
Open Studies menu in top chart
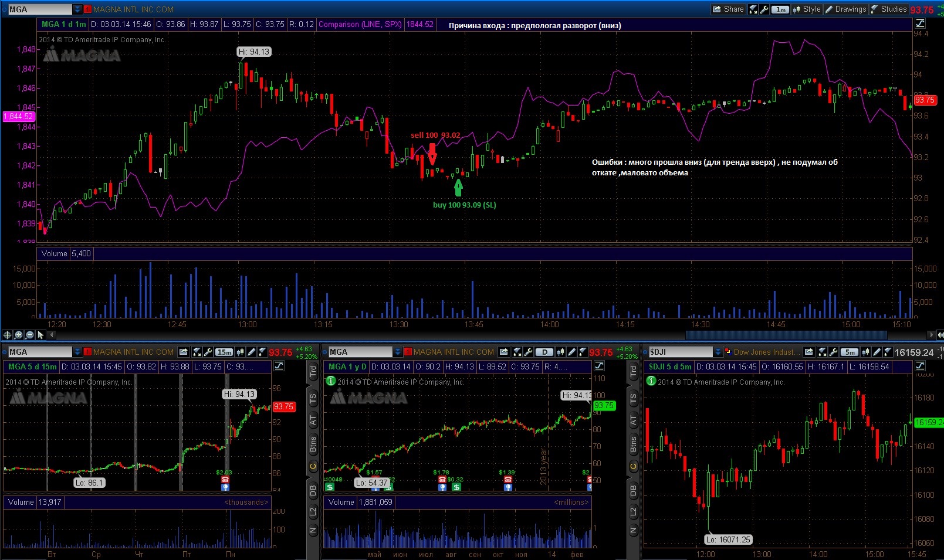tap(888, 9)
